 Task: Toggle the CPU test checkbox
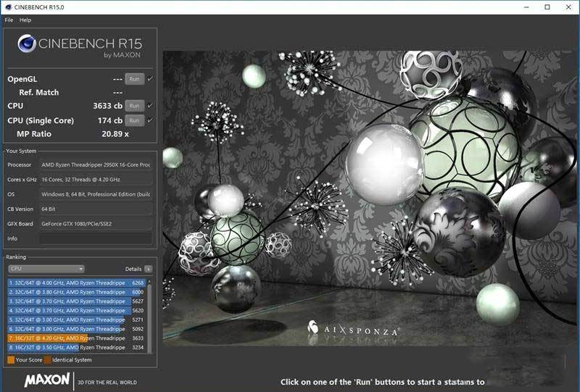coord(150,106)
